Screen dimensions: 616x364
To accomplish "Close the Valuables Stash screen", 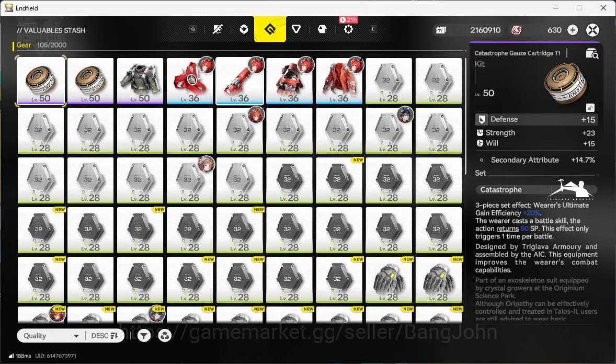I will tap(592, 30).
